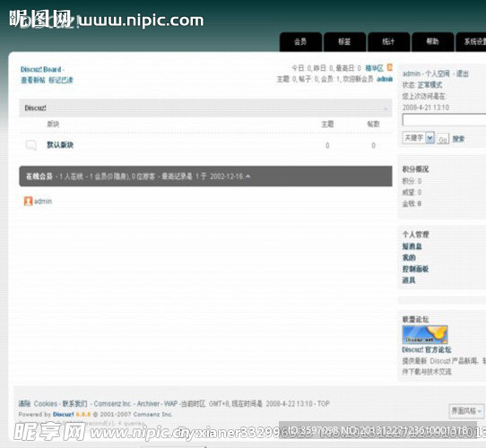486x448 pixels.
Task: Collapse the 在线会员 online members list arrow
Action: (248, 177)
